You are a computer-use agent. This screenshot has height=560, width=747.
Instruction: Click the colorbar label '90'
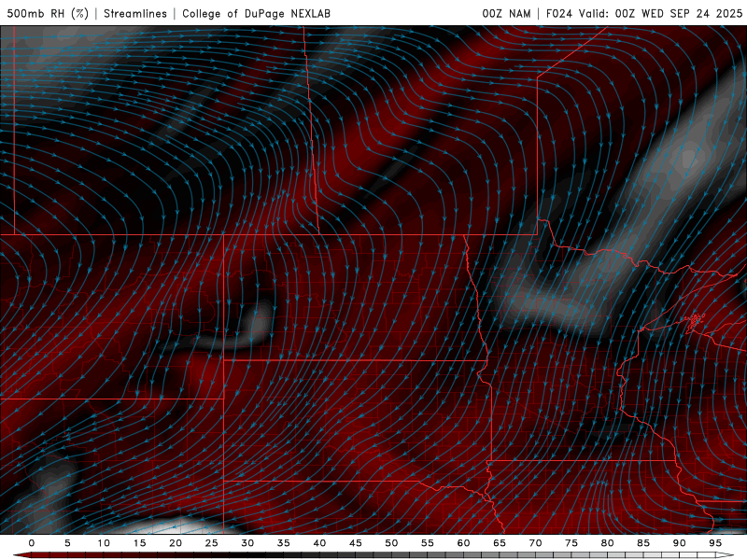pyautogui.click(x=679, y=543)
